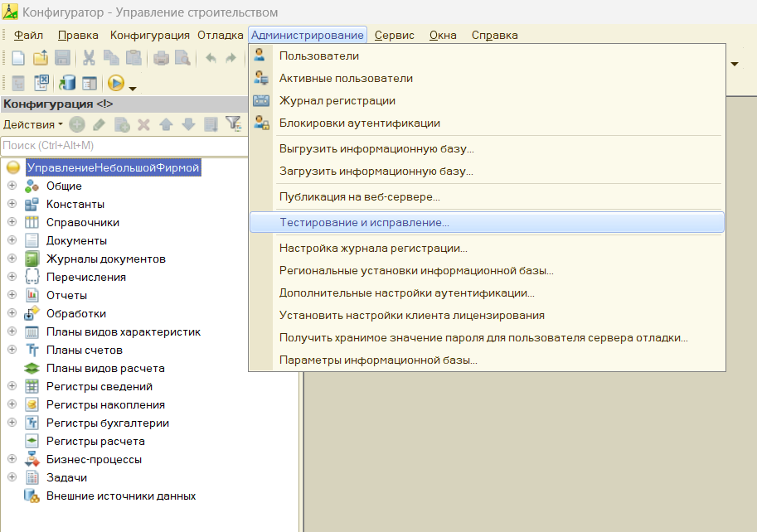Click the Print preview icon
This screenshot has height=532, width=757.
tap(182, 58)
